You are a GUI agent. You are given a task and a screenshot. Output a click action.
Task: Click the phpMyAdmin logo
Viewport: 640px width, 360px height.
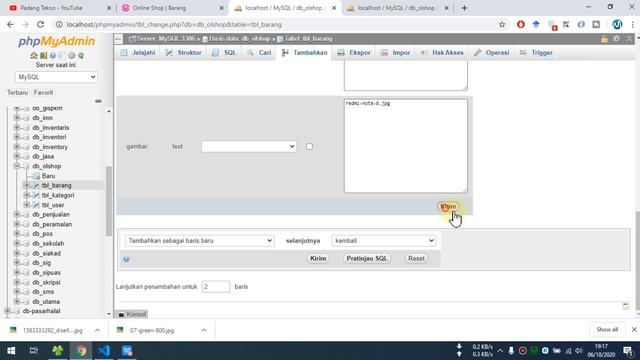(x=56, y=41)
